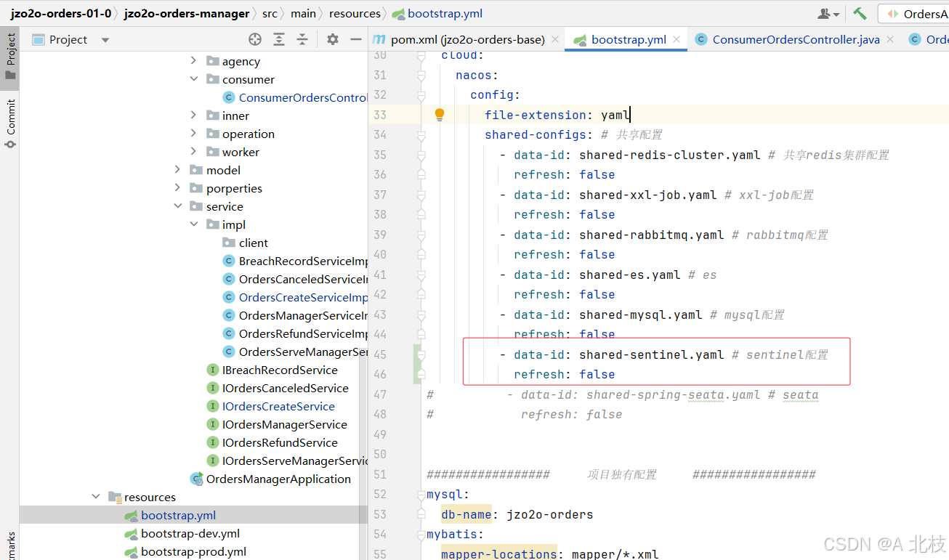
Task: Open the OrdersA run configuration dropdown
Action: pyautogui.click(x=916, y=14)
